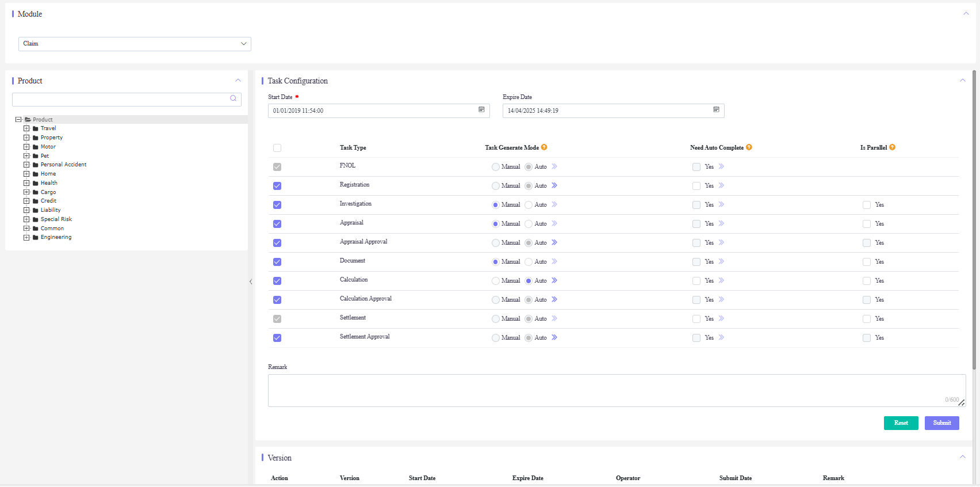Click the double-arrow icon after Auto in Settlement Approval row

[x=554, y=337]
